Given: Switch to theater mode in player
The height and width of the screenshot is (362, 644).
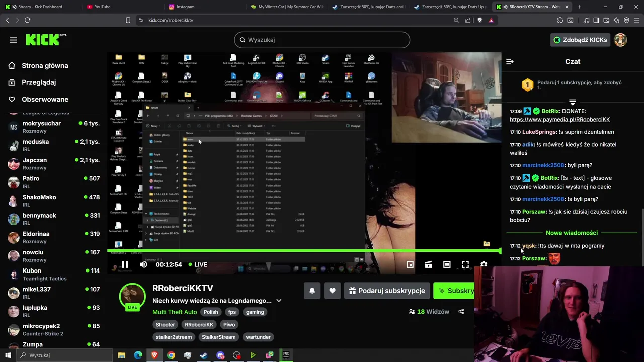Looking at the screenshot, I should pos(447,264).
